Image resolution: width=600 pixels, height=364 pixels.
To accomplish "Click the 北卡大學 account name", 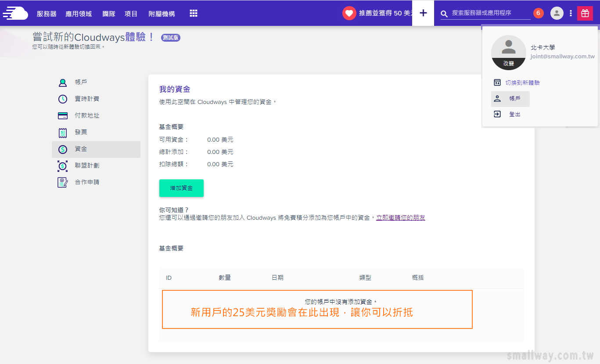I will click(x=543, y=47).
